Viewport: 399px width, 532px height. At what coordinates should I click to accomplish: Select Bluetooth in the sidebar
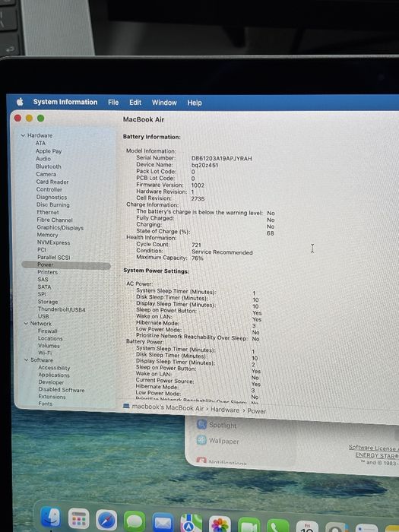pyautogui.click(x=49, y=166)
